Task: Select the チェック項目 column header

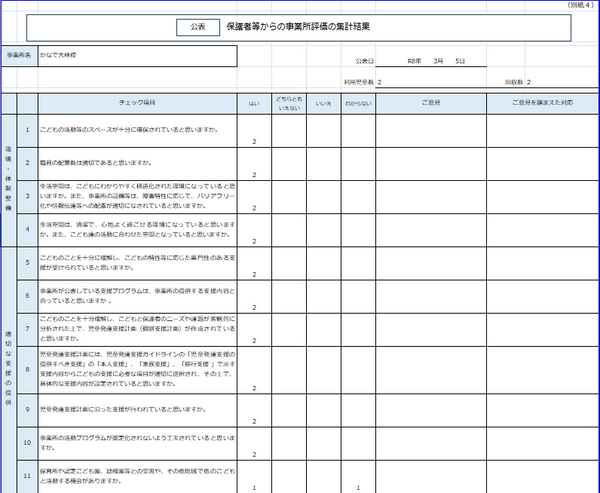Action: pos(137,103)
